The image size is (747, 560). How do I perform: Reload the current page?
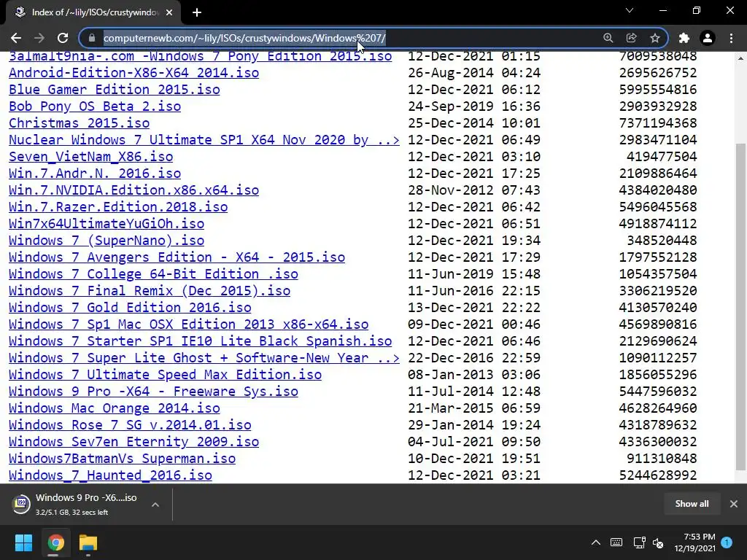coord(63,38)
